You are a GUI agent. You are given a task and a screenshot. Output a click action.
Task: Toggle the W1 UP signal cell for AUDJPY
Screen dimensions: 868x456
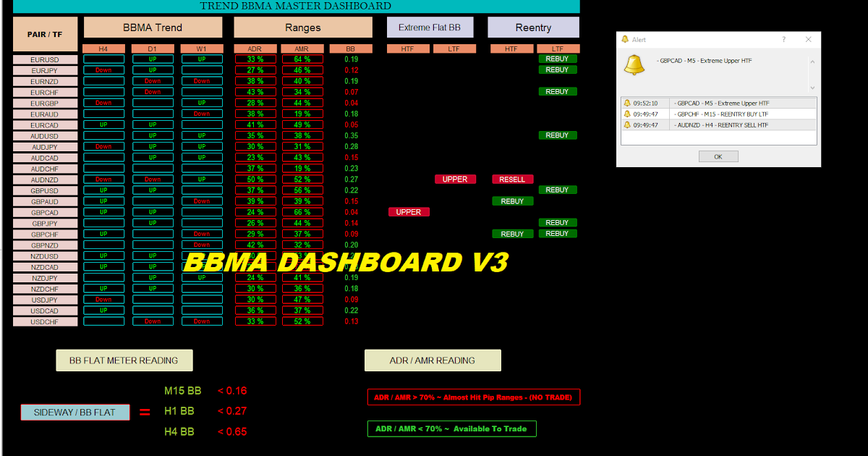point(202,146)
